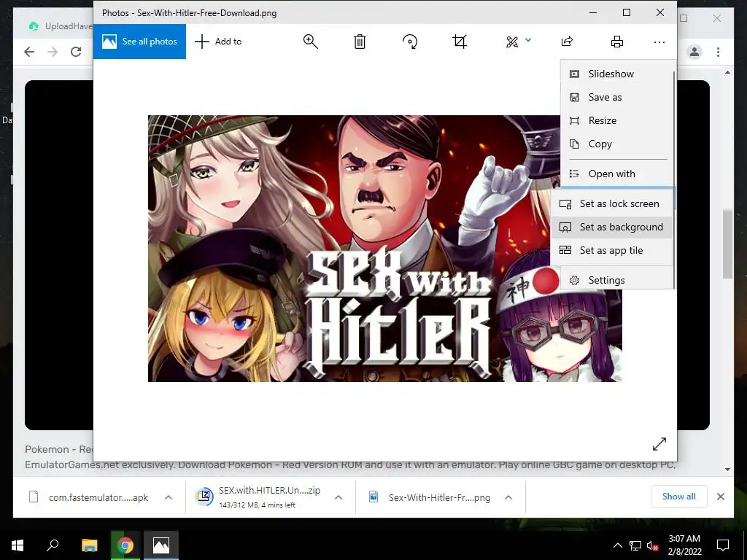Rotate the image using the rotate icon
This screenshot has width=747, height=560.
pos(410,42)
